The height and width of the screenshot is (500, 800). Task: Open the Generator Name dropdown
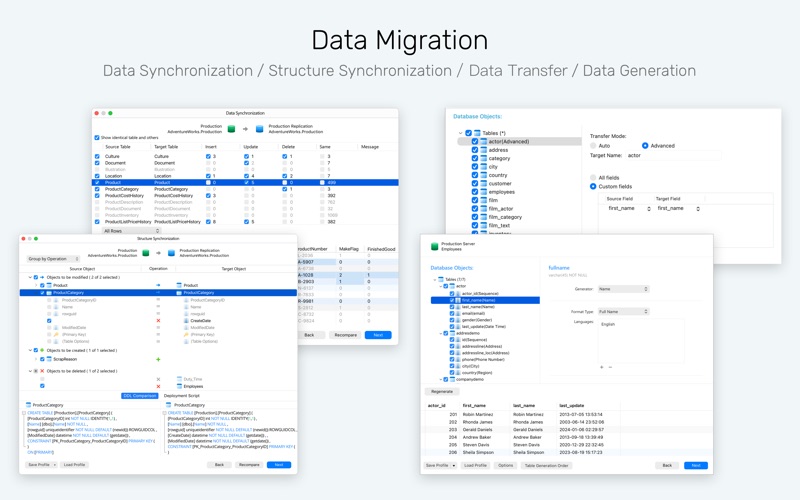(623, 289)
